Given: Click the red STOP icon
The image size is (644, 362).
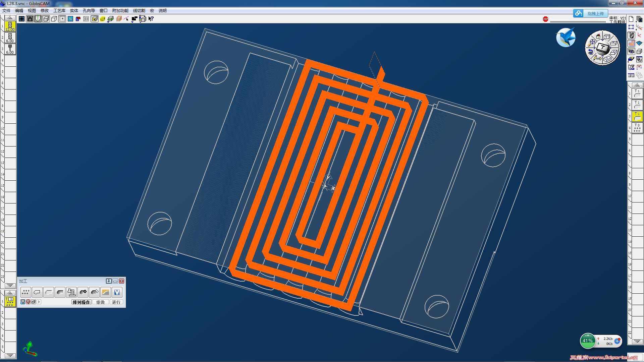Looking at the screenshot, I should (545, 19).
